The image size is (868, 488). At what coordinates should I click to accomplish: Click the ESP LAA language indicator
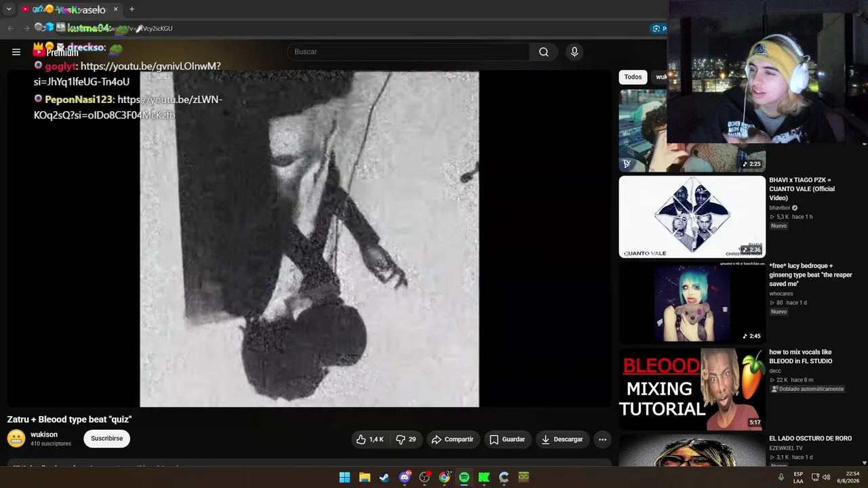[x=798, y=477]
